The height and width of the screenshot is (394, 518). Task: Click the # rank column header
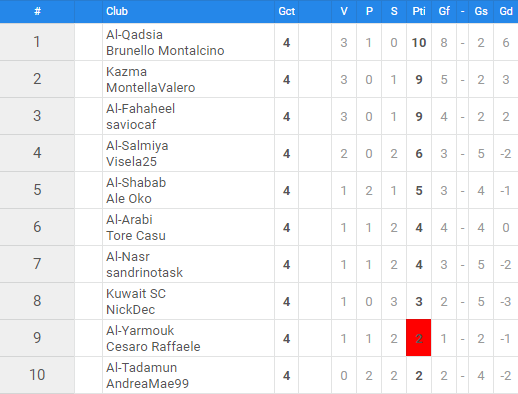[37, 11]
